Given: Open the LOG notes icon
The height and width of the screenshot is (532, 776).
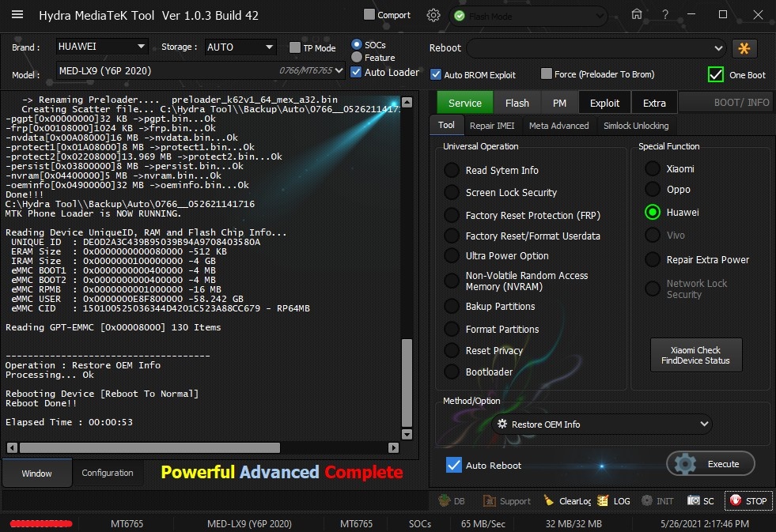Looking at the screenshot, I should (x=604, y=500).
